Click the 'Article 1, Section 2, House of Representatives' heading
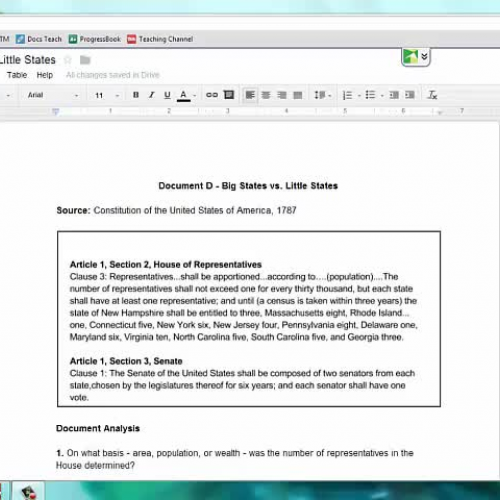Image resolution: width=500 pixels, height=500 pixels. coord(166,264)
